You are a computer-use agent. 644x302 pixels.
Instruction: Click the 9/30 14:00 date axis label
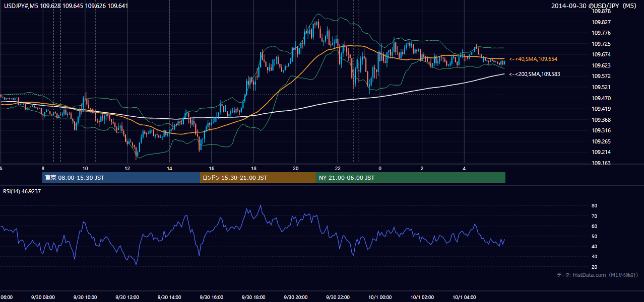pyautogui.click(x=169, y=297)
